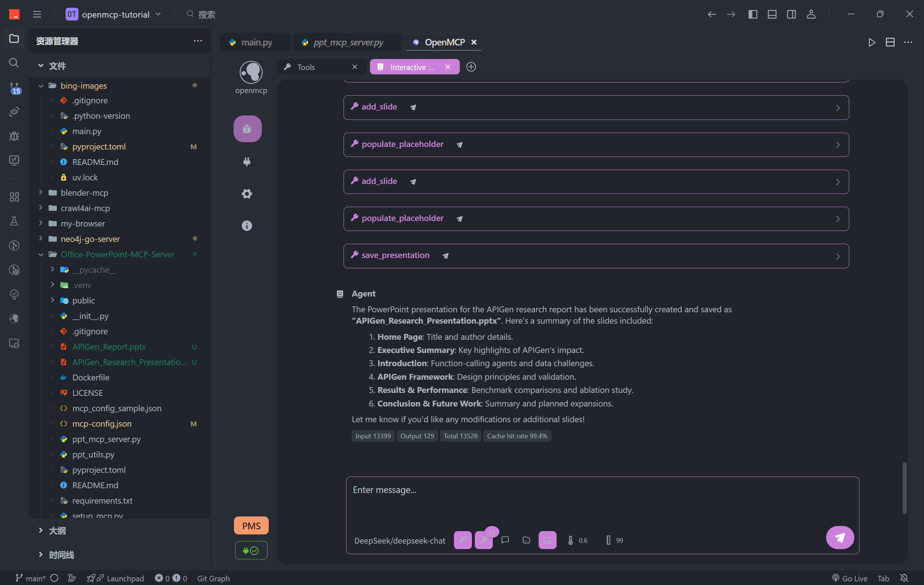Open Extensions view in activity bar
The height and width of the screenshot is (585, 924).
[x=14, y=197]
